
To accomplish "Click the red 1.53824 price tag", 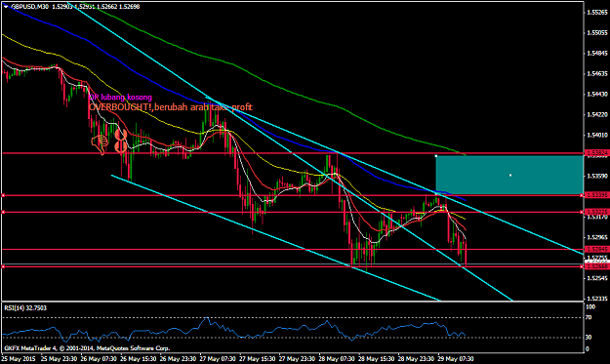I will pos(596,153).
